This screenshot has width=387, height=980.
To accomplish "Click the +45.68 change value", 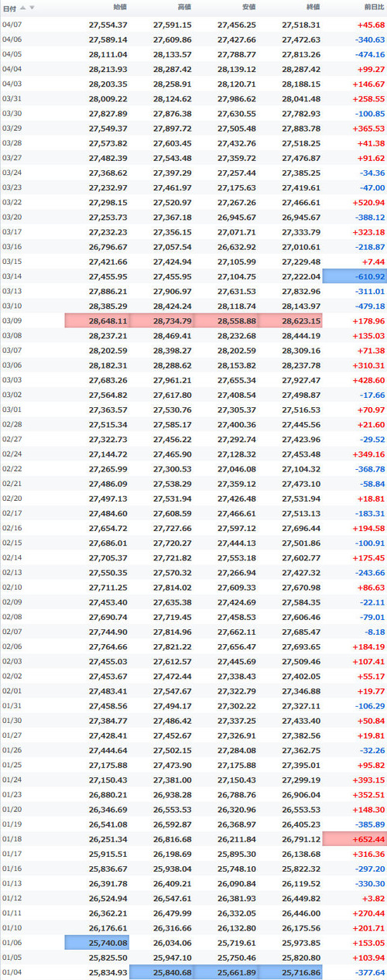I will (369, 26).
